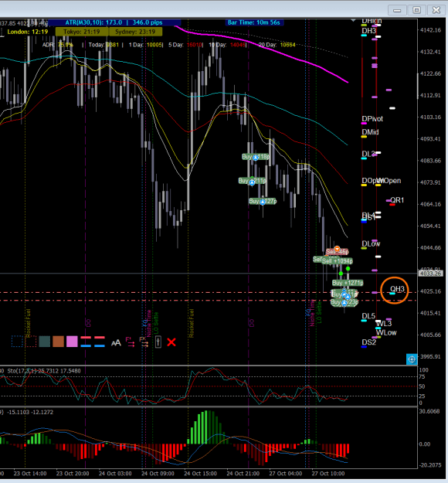Click the Buy +1271p trade label
448x483 pixels.
coord(348,283)
